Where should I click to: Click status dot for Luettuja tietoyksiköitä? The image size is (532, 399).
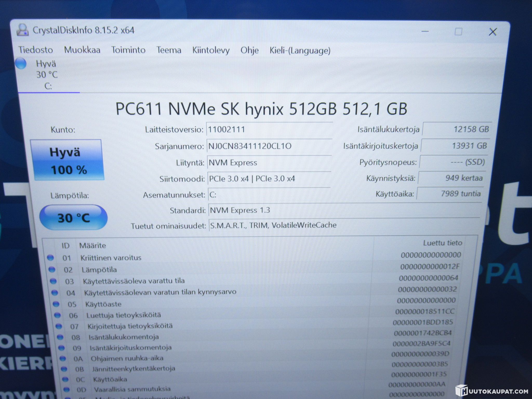pyautogui.click(x=57, y=315)
